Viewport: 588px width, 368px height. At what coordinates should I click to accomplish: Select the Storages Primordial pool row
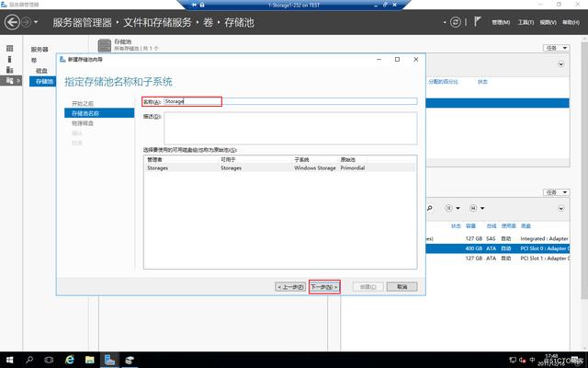click(280, 167)
